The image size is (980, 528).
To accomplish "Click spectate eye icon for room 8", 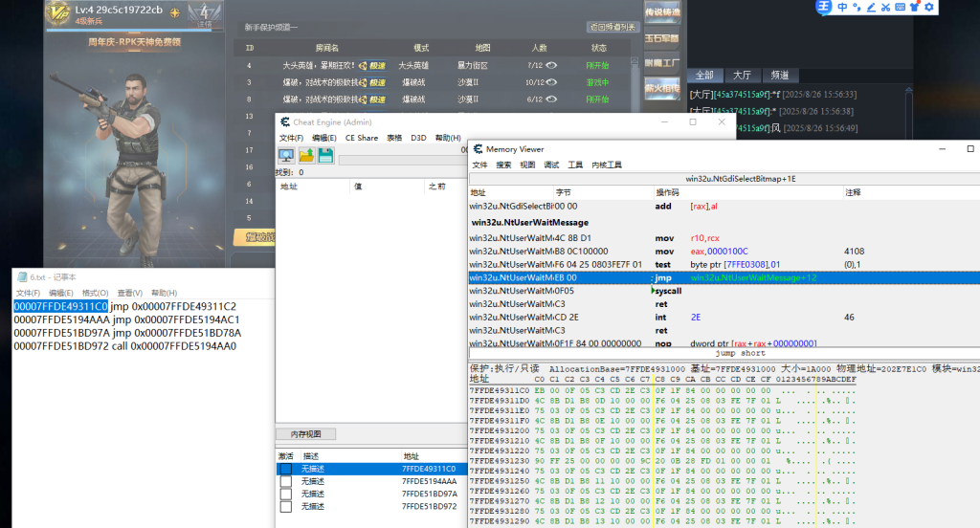I will click(551, 99).
